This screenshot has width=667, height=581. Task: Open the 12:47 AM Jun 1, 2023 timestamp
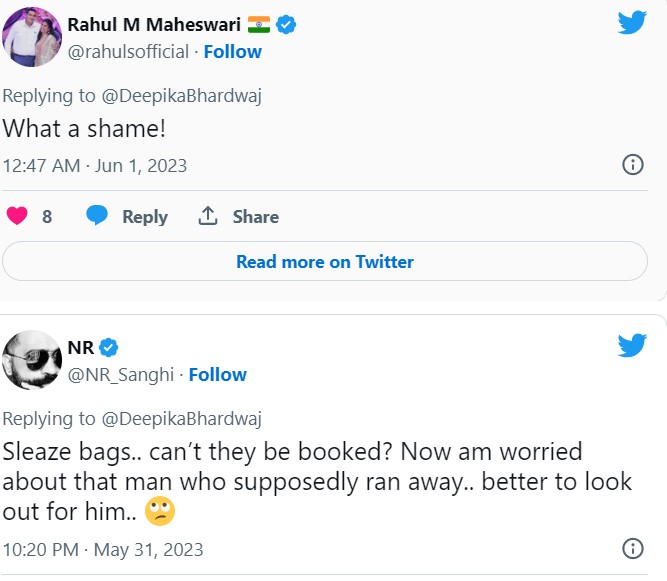[94, 165]
